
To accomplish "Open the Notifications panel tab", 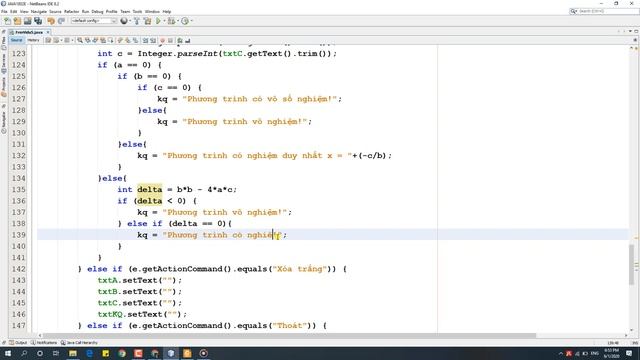I will (x=44, y=343).
